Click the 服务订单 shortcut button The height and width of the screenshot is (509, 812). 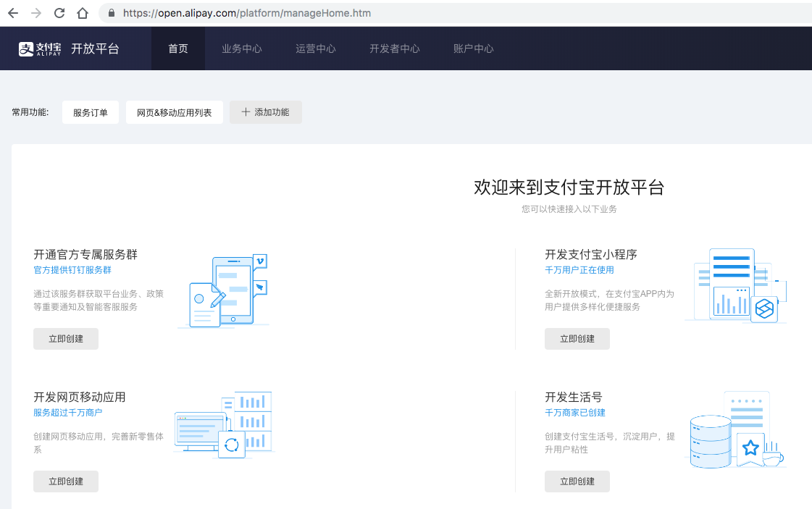[x=91, y=112]
